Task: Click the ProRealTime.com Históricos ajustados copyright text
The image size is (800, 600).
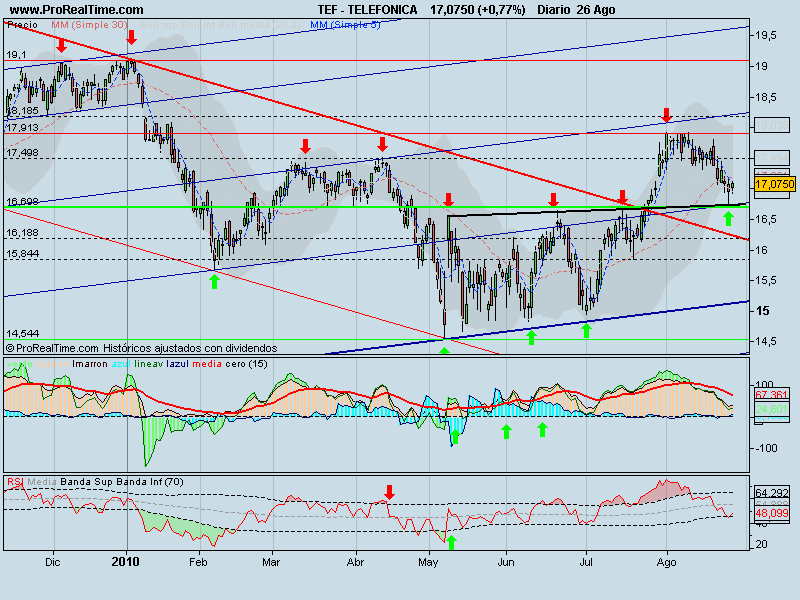Action: 141,348
